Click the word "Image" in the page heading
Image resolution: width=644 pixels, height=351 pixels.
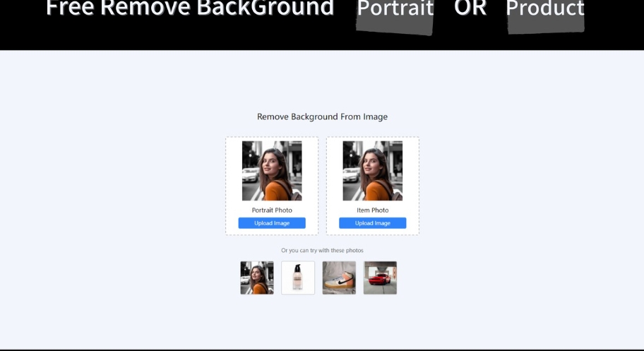pos(375,117)
